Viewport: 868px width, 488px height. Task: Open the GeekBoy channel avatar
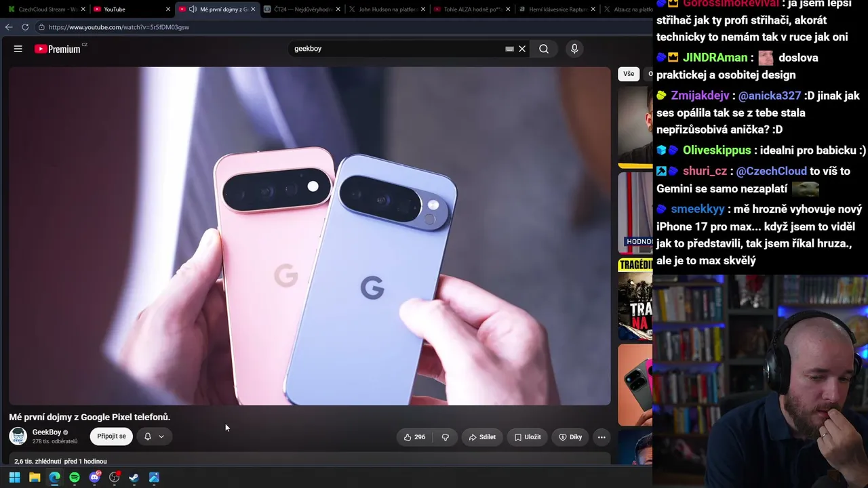(x=18, y=436)
